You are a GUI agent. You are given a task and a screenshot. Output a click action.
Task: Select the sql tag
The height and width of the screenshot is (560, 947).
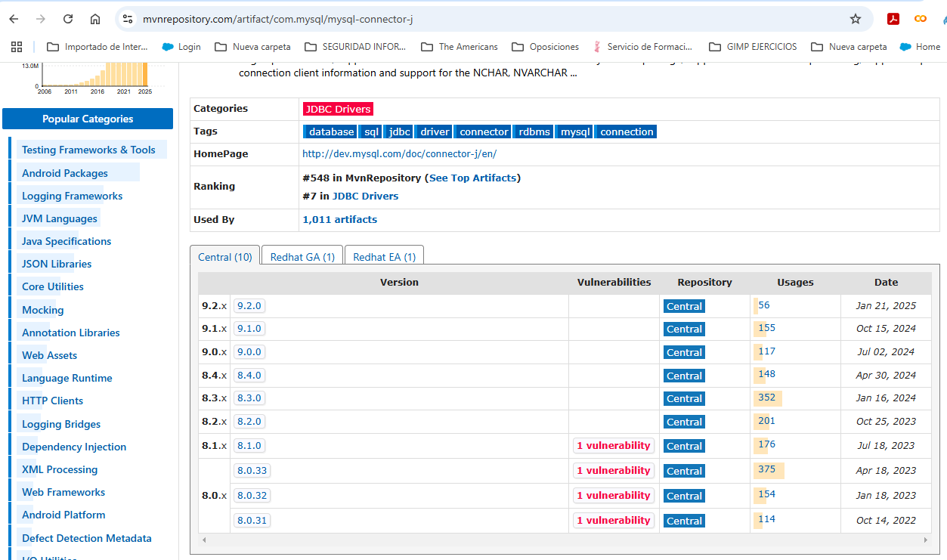coord(371,131)
